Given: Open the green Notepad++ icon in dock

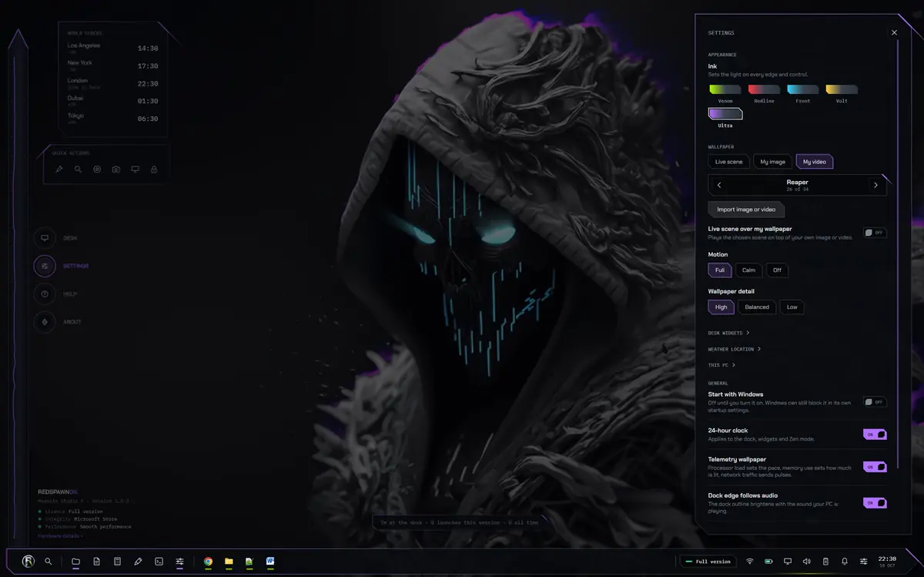Looking at the screenshot, I should [249, 562].
